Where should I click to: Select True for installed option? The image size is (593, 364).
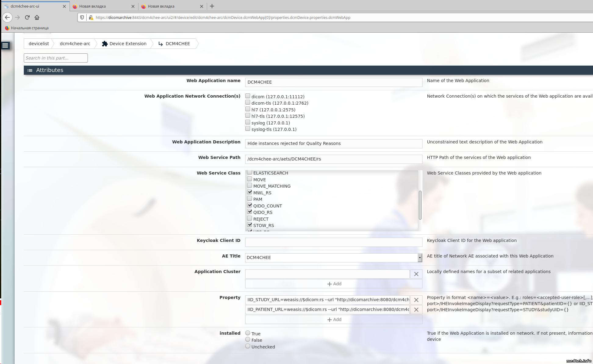point(248,333)
